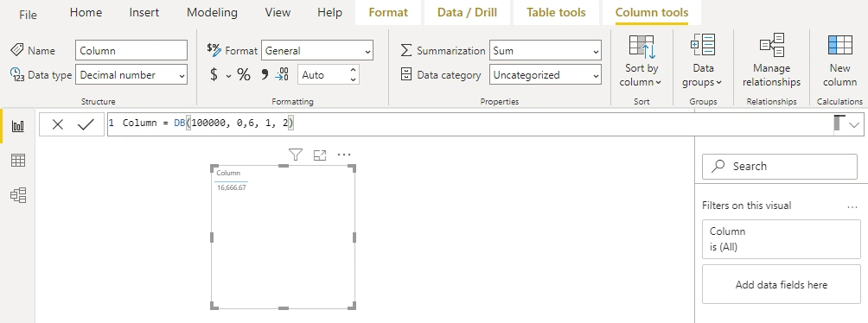Switch to the Modeling tab
868x323 pixels.
tap(212, 12)
